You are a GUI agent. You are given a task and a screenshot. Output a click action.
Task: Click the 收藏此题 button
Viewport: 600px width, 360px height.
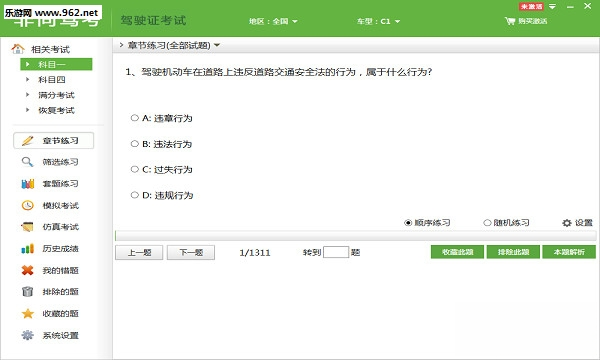458,252
